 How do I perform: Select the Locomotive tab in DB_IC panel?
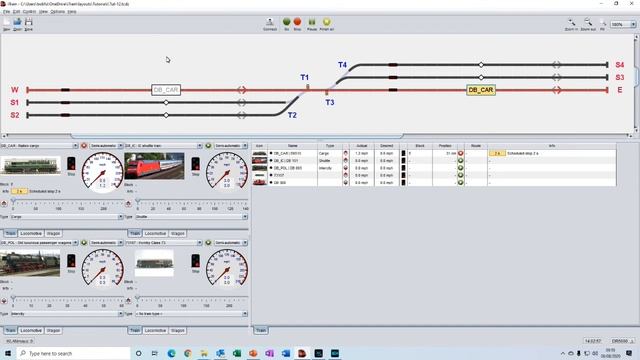coord(156,233)
